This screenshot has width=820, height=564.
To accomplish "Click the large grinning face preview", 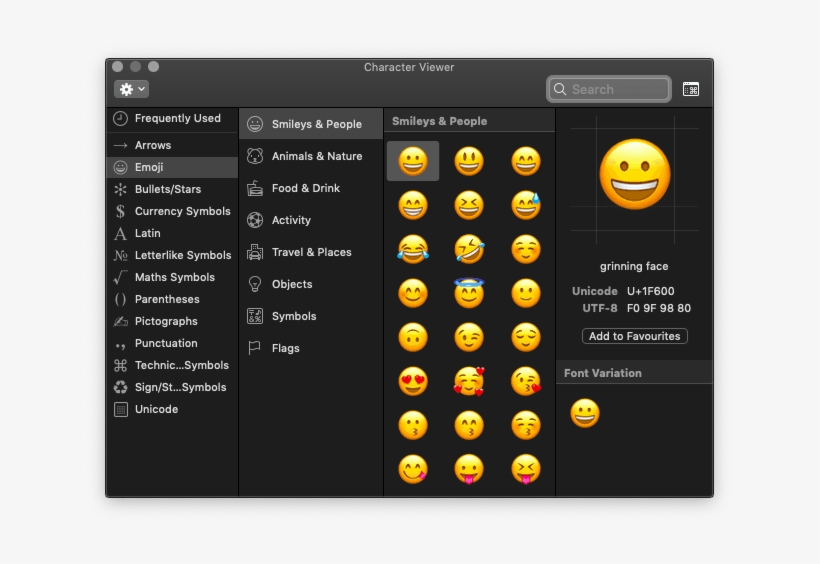I will coord(635,175).
